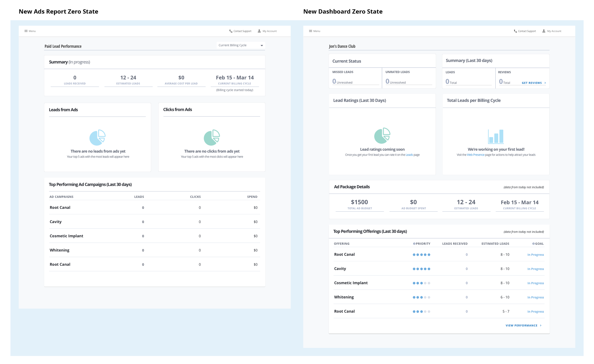Viewport: 594px width, 364px height.
Task: Click priority dots for Cosmetic Implant offering
Action: coord(422,283)
